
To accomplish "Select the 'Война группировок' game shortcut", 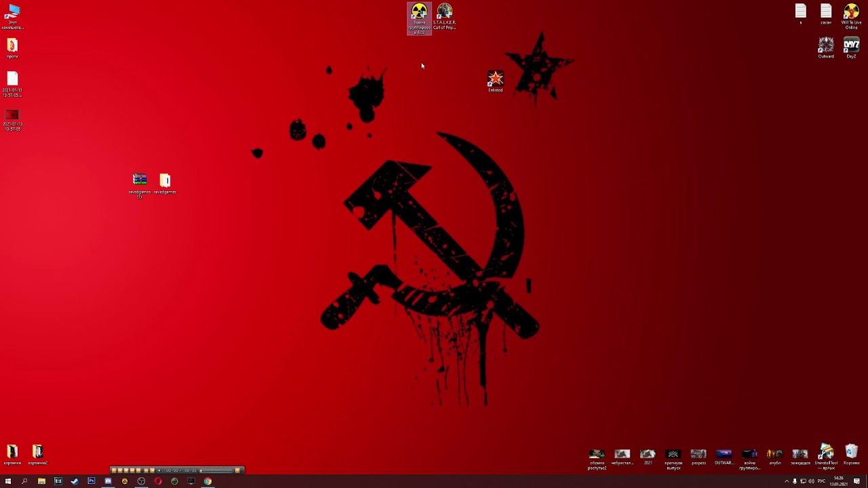I will click(419, 18).
